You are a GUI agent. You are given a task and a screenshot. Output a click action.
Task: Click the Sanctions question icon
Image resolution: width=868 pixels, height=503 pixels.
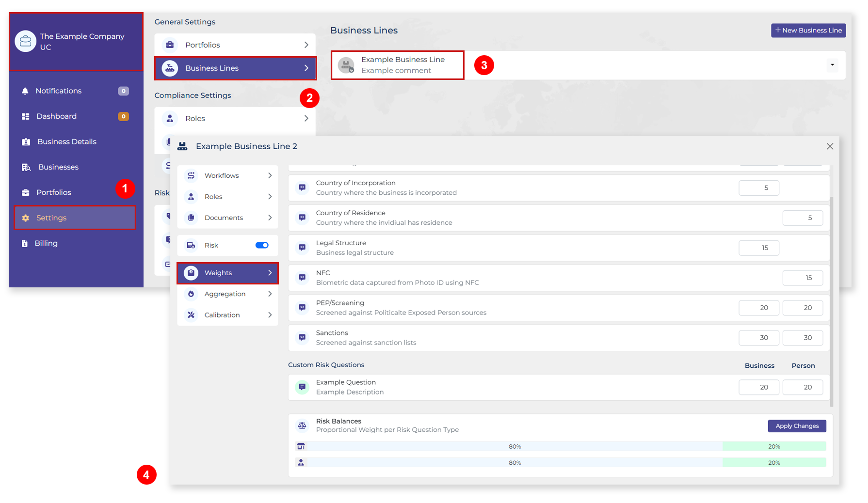point(302,337)
